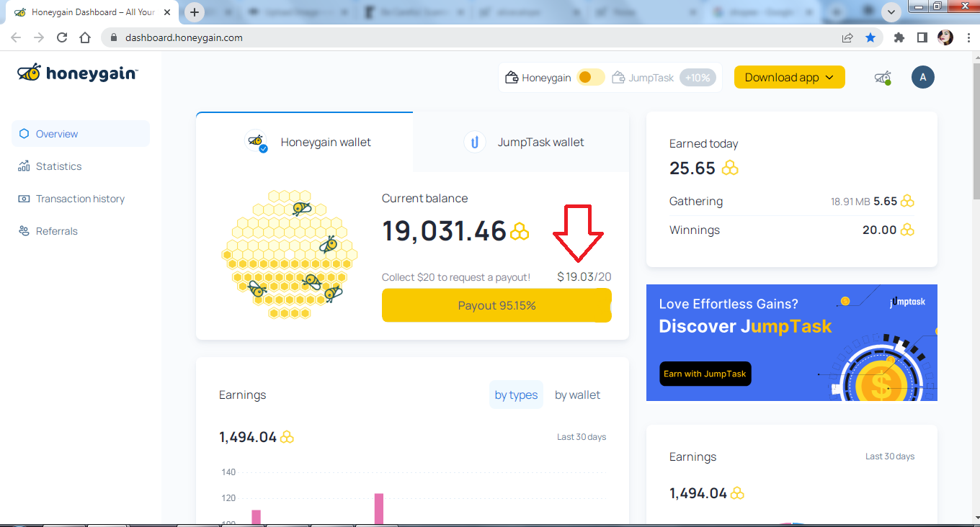Click the bookmark star icon
This screenshot has height=527, width=980.
tap(870, 37)
